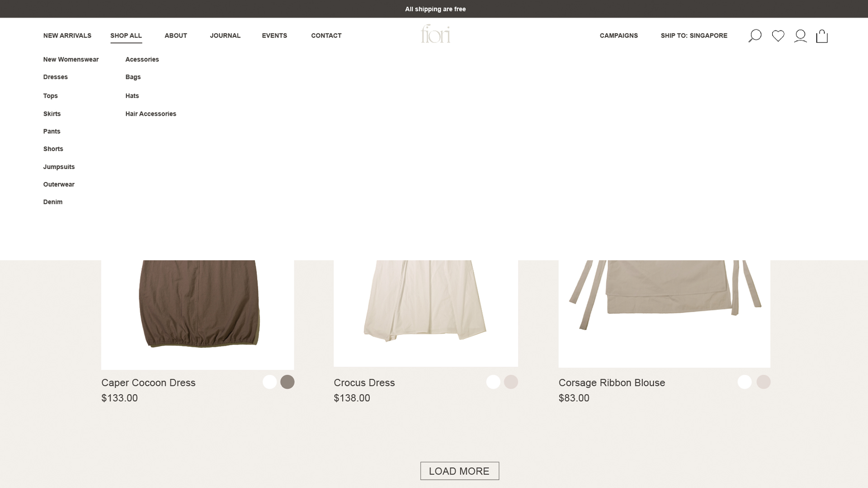Screen dimensions: 868x488
Task: Browse the Skirts category
Action: (x=52, y=114)
